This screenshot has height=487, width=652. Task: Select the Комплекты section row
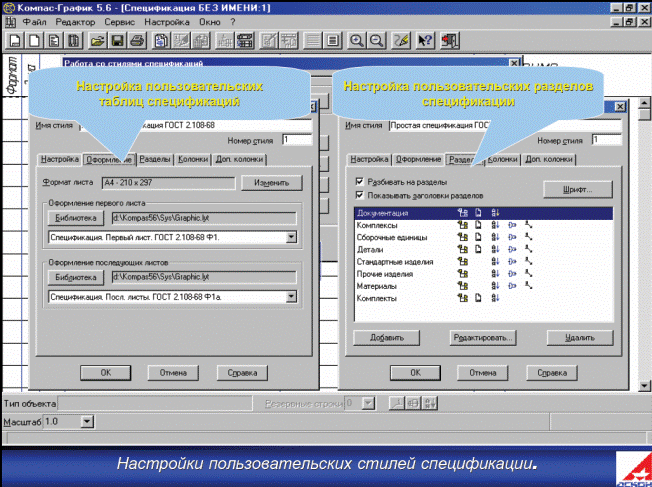tap(484, 298)
